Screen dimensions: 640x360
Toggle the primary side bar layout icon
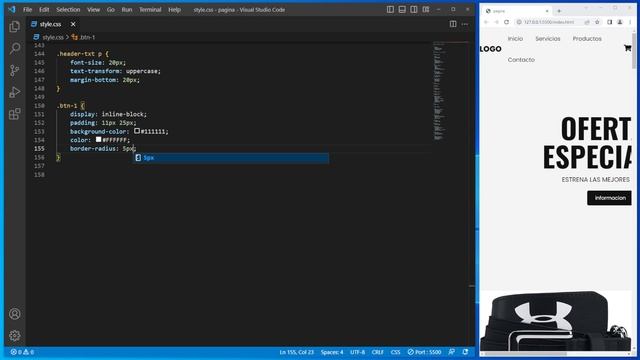point(390,9)
